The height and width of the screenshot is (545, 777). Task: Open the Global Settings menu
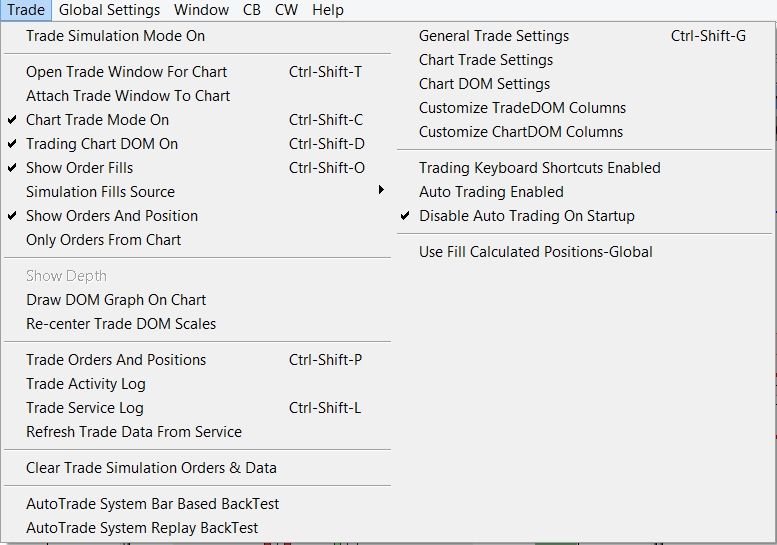tap(109, 10)
